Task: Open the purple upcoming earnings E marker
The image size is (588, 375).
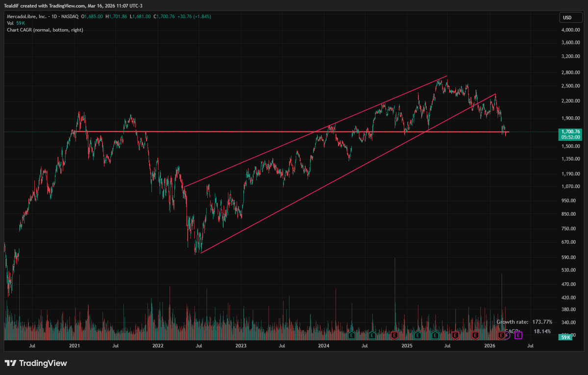Action: tap(518, 335)
